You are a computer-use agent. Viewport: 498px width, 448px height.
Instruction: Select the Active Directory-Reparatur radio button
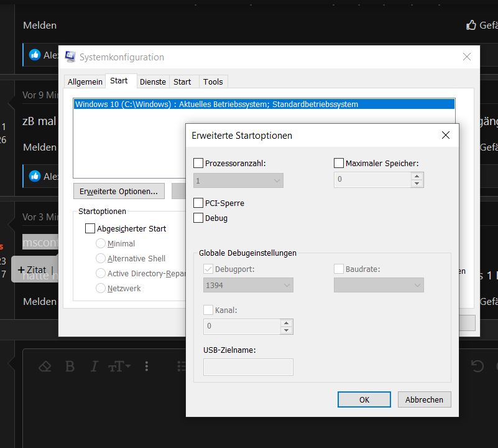pyautogui.click(x=100, y=273)
